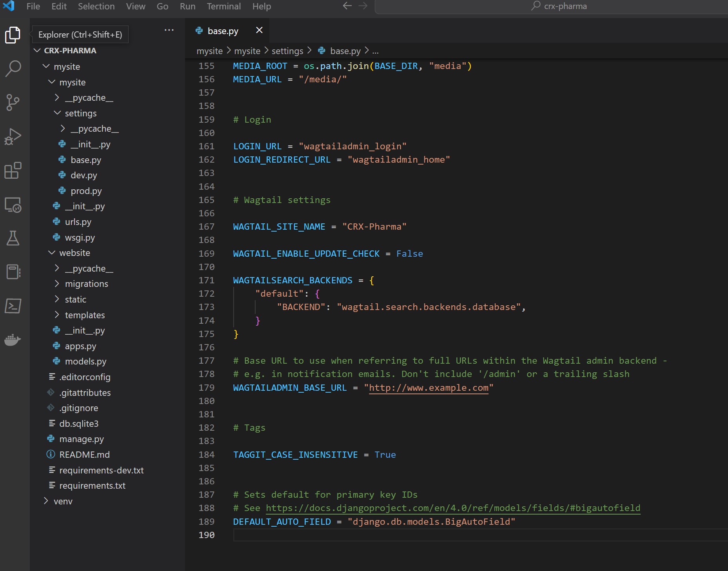Screen dimensions: 728x571
Task: Open the Terminal menu
Action: coord(223,6)
